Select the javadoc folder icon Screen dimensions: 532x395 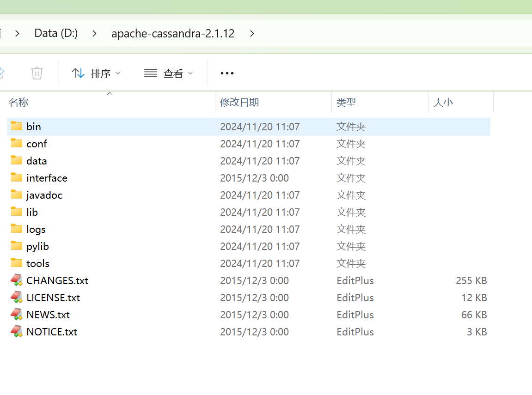pos(16,194)
